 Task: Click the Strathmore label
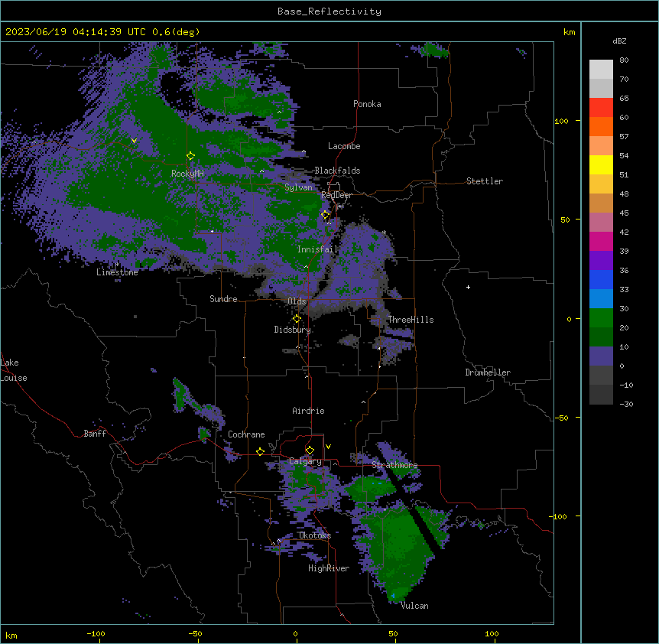click(x=394, y=465)
